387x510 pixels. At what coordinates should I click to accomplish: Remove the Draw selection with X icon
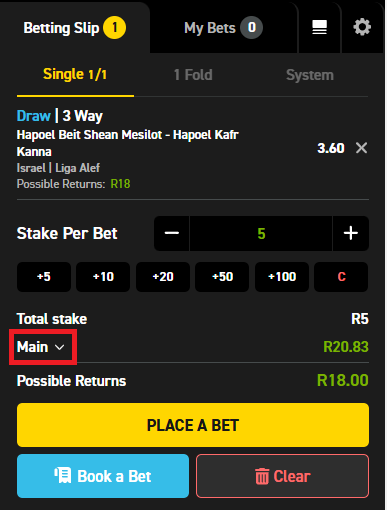pos(361,148)
